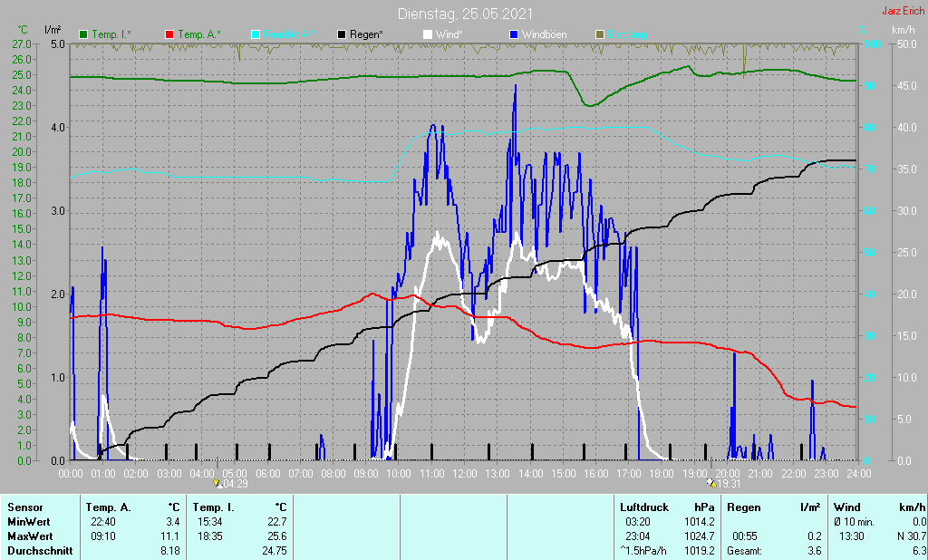Click the 'Temp. I.' column header in table

coord(213,507)
